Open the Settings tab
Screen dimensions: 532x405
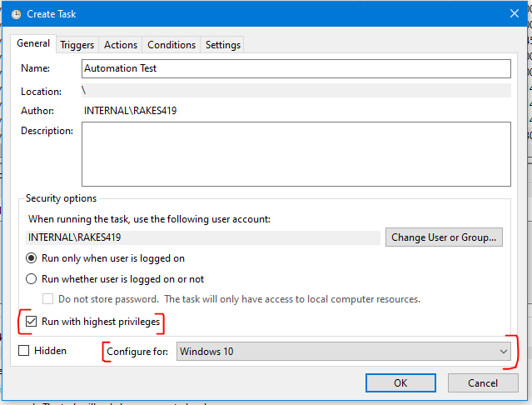coord(222,45)
